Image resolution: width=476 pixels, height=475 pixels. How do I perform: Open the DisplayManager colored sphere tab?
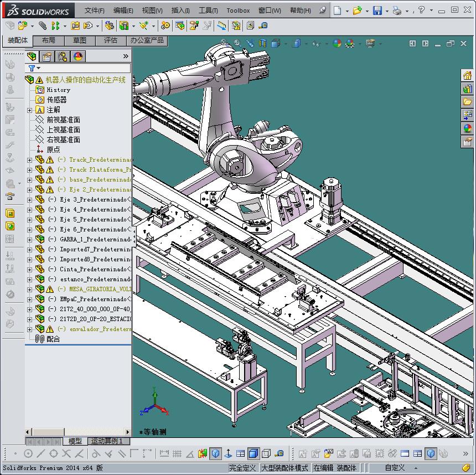click(78, 56)
